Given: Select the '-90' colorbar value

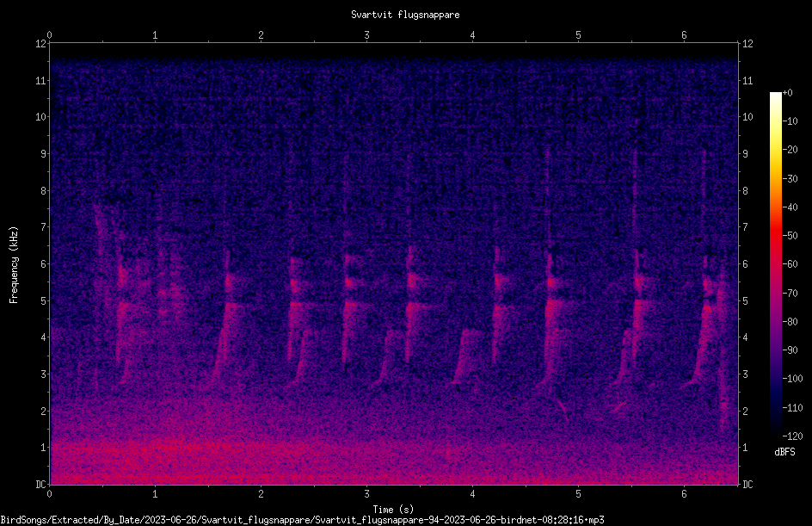Looking at the screenshot, I should [790, 350].
